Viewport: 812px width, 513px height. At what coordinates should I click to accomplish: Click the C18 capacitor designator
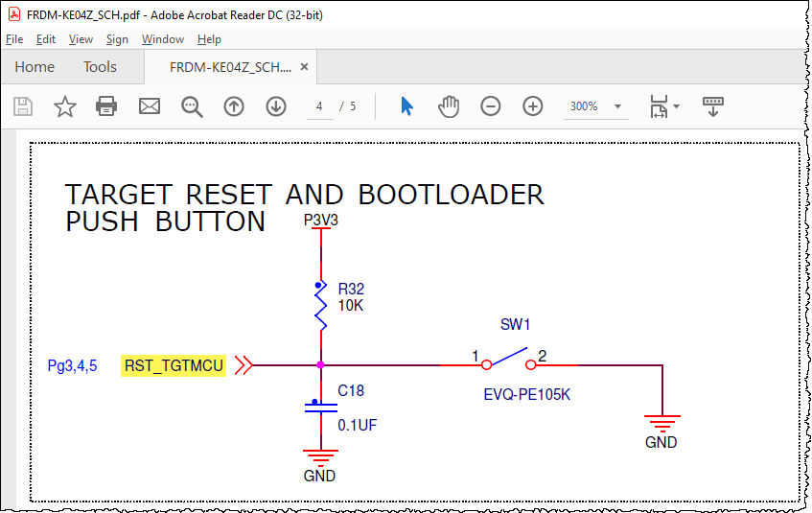click(351, 390)
